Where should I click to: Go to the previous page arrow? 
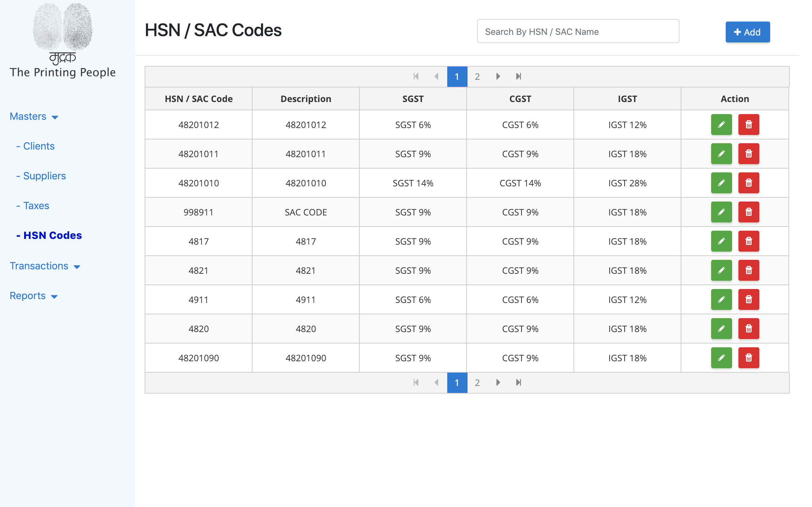436,76
